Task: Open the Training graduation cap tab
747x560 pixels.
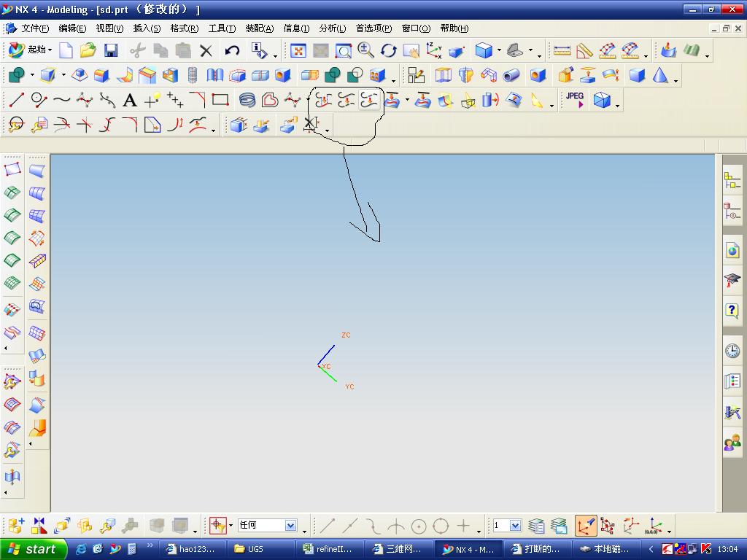Action: [732, 279]
